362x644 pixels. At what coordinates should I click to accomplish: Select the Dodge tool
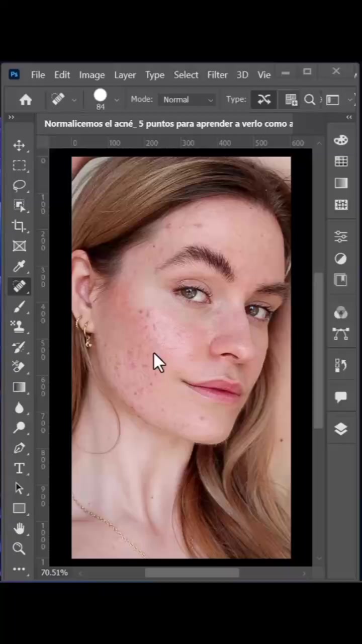(x=19, y=428)
